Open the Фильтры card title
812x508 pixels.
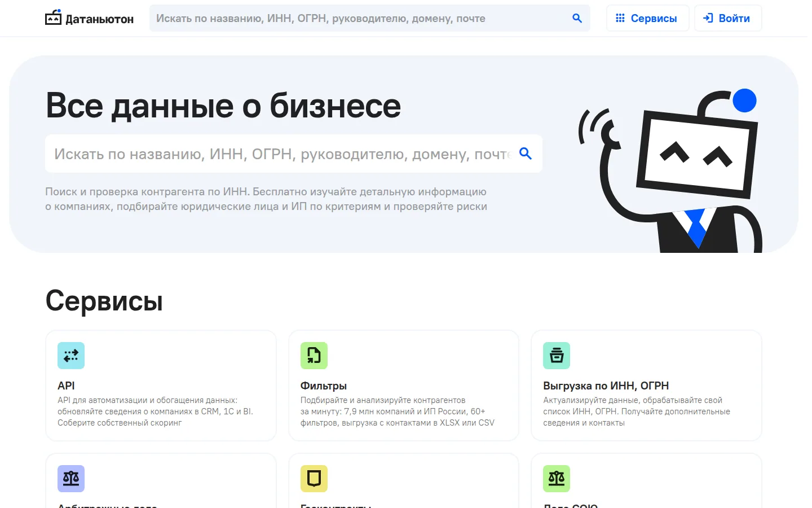click(x=324, y=386)
